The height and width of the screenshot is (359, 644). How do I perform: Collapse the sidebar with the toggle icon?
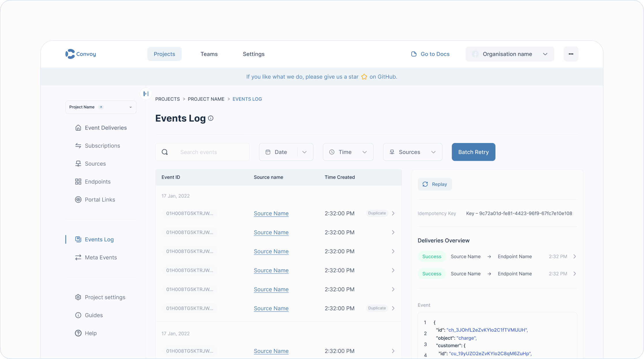click(146, 93)
